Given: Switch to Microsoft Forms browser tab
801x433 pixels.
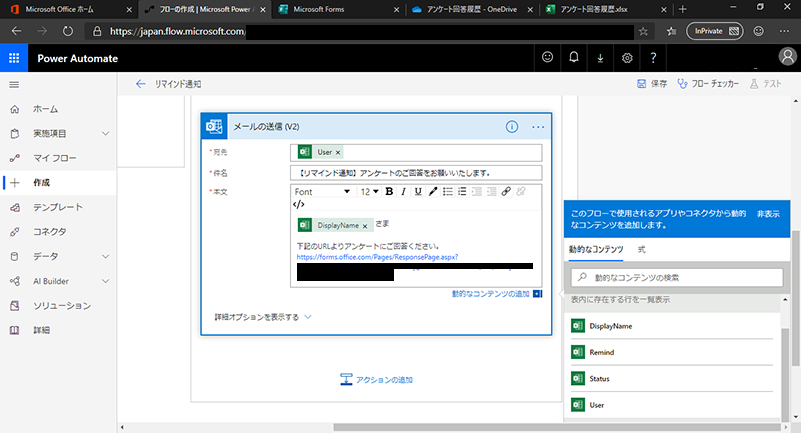Looking at the screenshot, I should [x=338, y=9].
